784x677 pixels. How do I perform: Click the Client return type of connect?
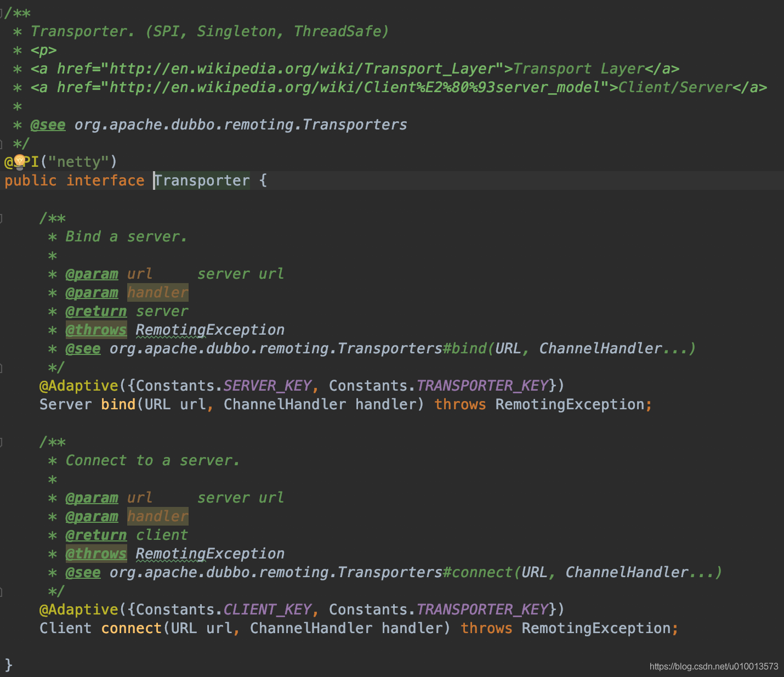pos(65,628)
